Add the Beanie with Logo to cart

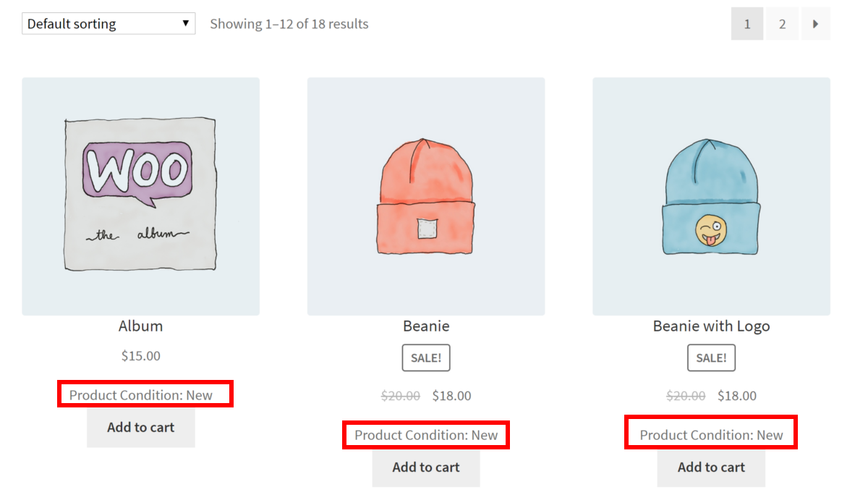(x=710, y=467)
